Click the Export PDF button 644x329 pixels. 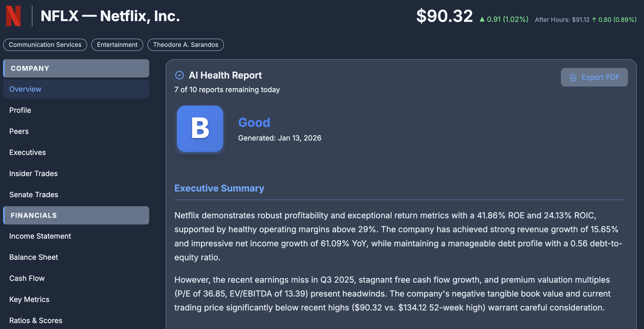pos(594,77)
